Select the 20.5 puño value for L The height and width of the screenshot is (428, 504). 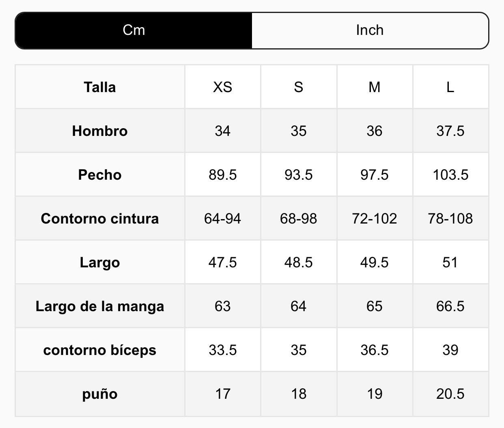450,394
